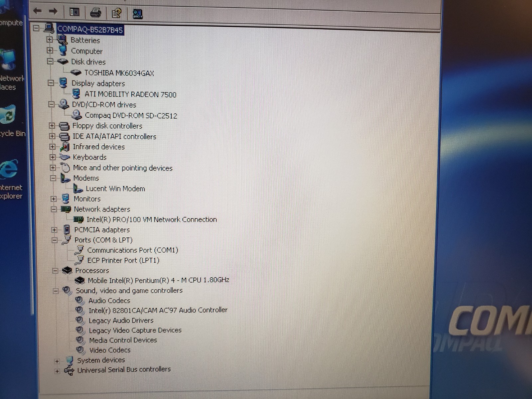Click the Modems phone icon

point(66,178)
